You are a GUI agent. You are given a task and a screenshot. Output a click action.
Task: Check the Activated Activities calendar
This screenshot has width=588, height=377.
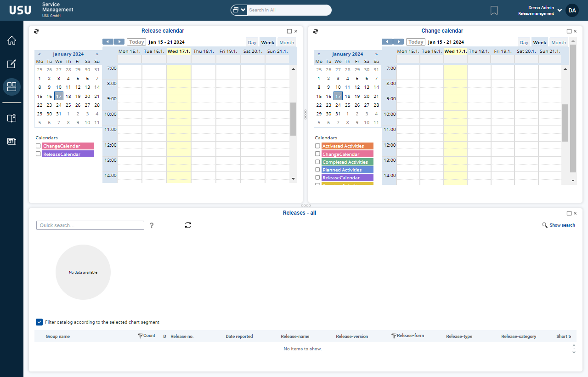(317, 146)
